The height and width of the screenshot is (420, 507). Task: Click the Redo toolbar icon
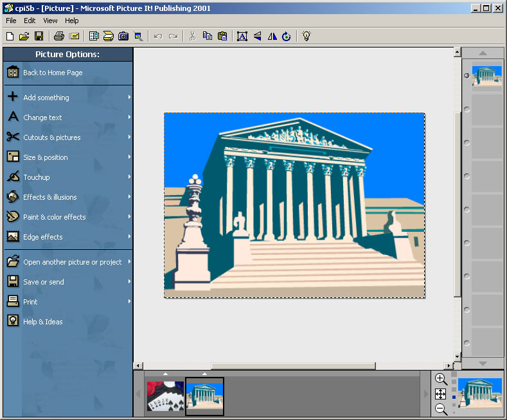tap(173, 36)
